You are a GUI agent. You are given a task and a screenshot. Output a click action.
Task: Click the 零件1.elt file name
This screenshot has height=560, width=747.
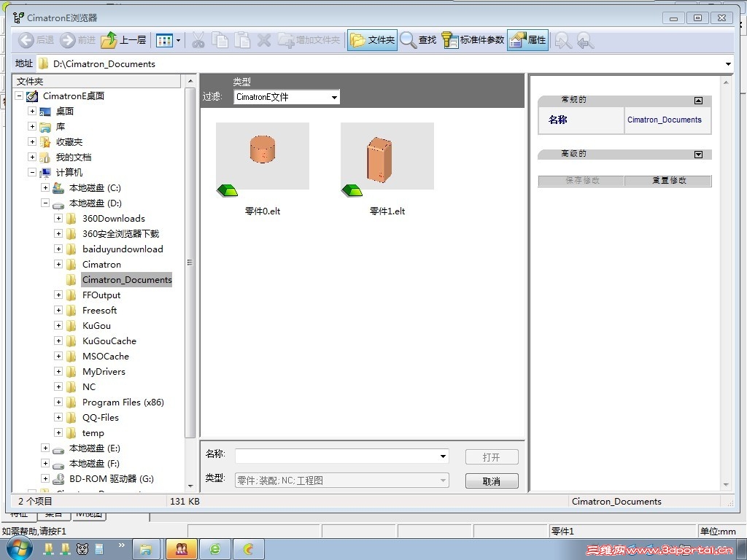[387, 211]
